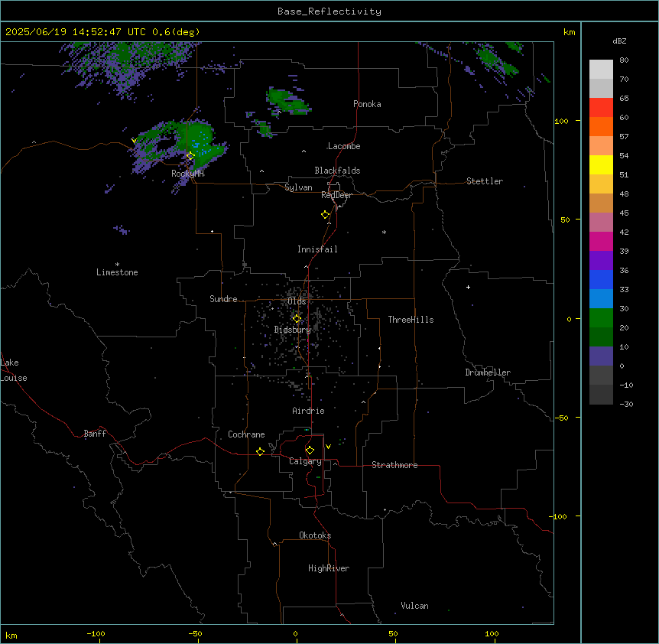The width and height of the screenshot is (659, 644).
Task: Click the dBZ legend heading
Action: coord(619,41)
